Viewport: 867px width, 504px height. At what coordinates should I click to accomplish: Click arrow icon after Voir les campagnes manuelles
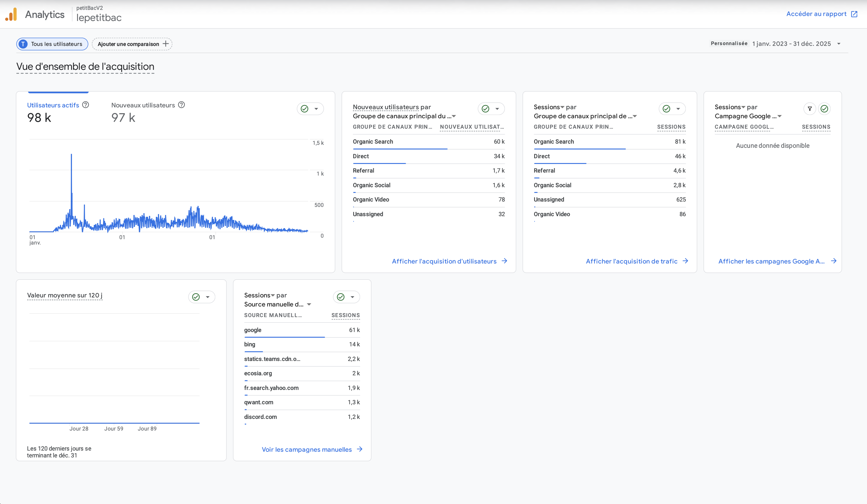[359, 449]
